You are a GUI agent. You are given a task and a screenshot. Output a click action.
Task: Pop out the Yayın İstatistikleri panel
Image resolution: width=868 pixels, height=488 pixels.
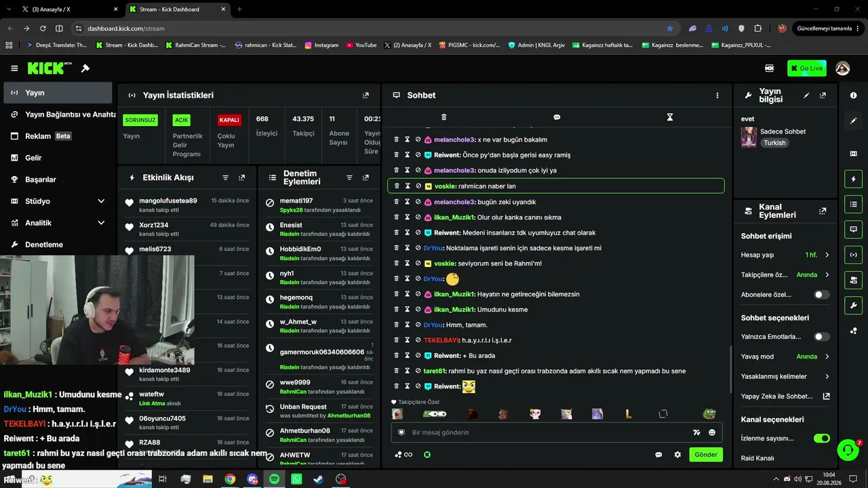tap(366, 96)
